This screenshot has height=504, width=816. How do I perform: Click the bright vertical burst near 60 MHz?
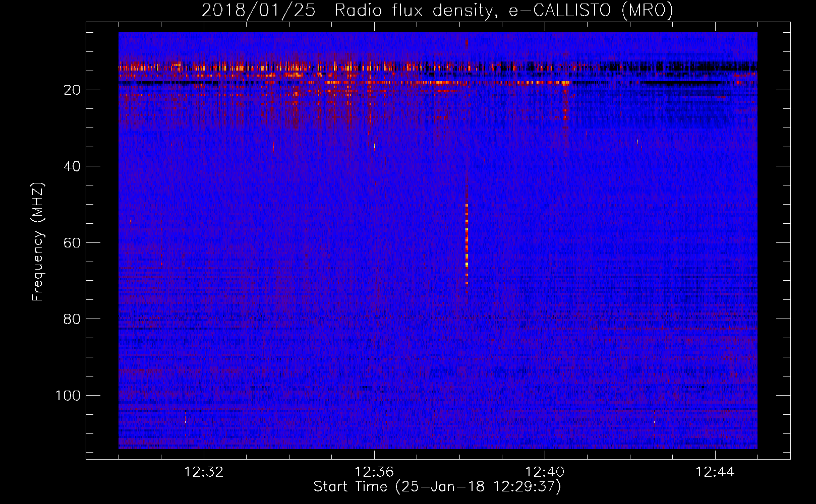[467, 244]
